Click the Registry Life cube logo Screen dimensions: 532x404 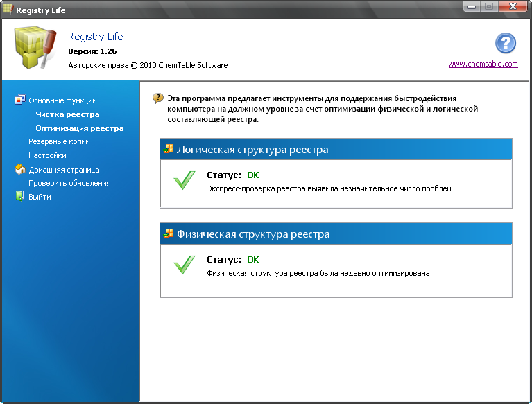point(35,47)
